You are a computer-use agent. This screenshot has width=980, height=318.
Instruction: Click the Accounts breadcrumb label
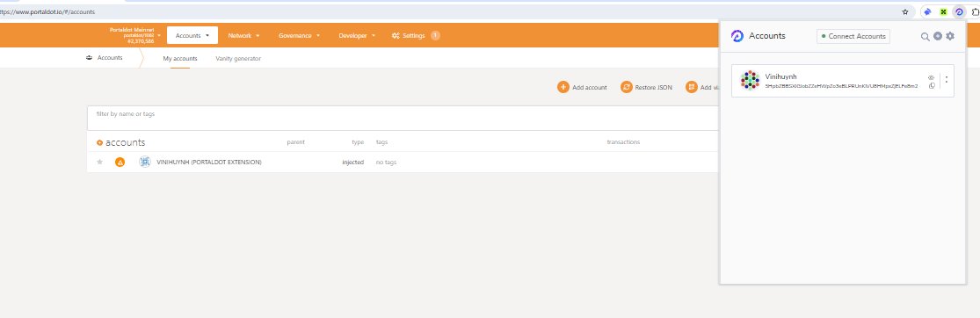(110, 57)
